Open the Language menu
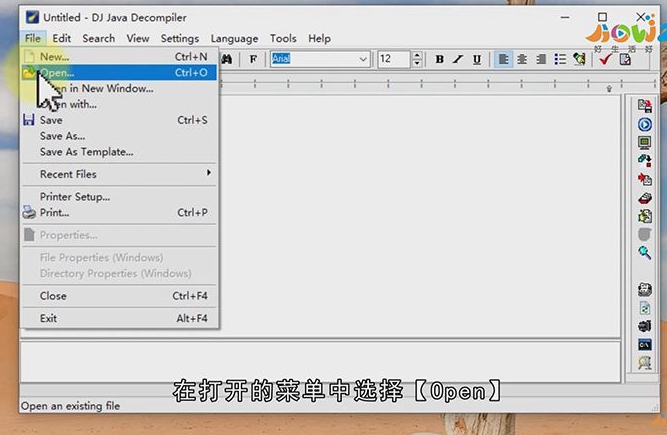The image size is (667, 435). point(234,38)
